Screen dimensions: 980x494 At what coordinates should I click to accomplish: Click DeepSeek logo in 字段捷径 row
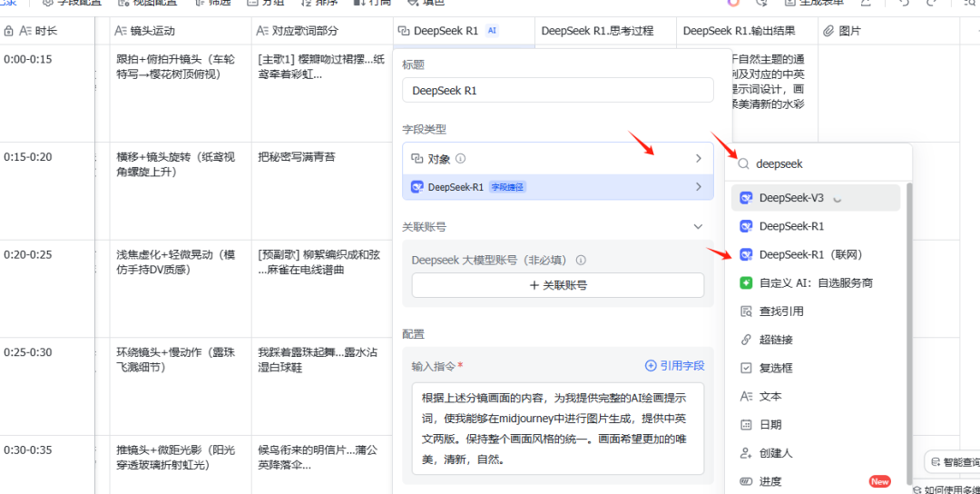(416, 187)
